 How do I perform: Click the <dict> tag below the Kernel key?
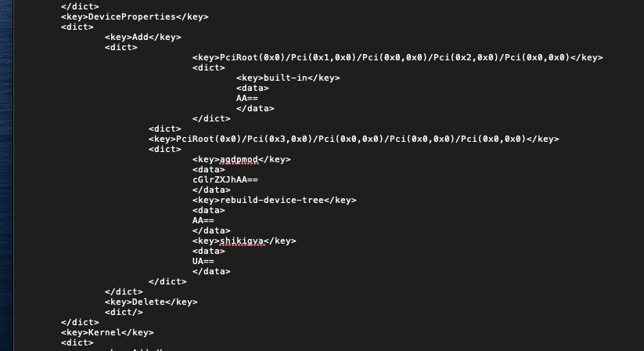[77, 342]
